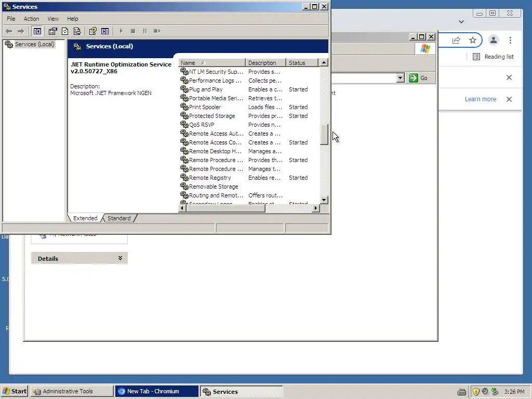Image resolution: width=532 pixels, height=399 pixels.
Task: Open the Windows Start menu
Action: [14, 391]
